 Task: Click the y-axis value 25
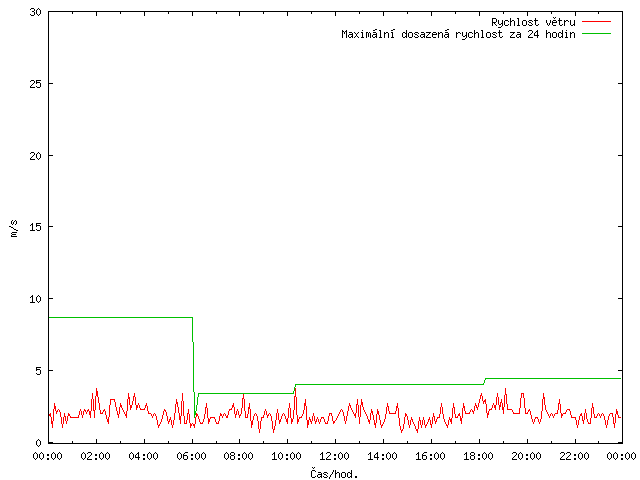coord(36,84)
